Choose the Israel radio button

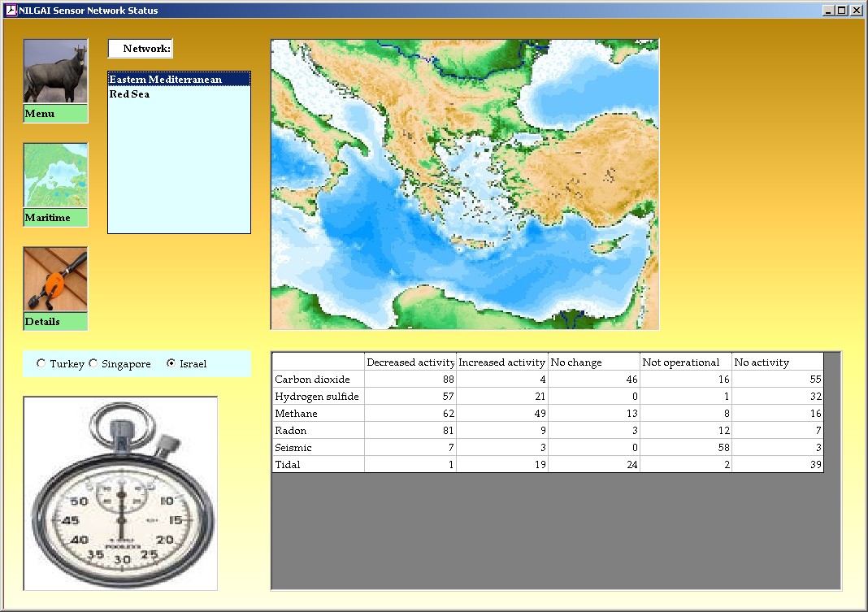tap(171, 364)
